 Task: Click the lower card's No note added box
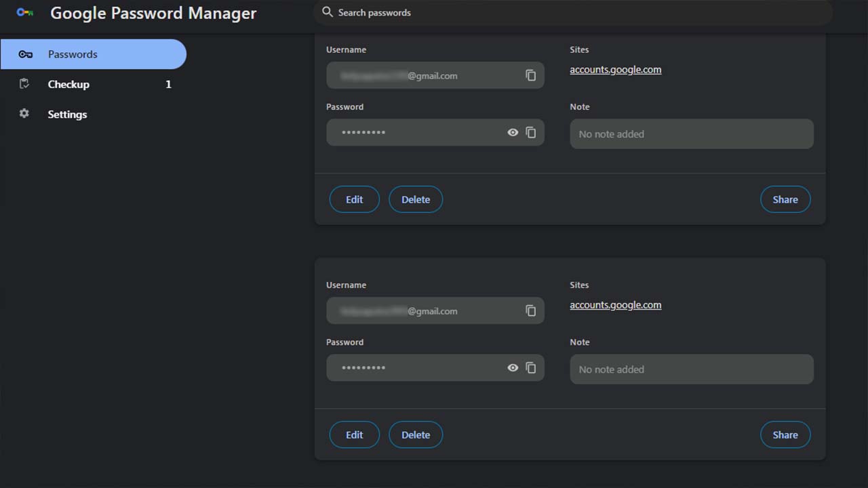pyautogui.click(x=692, y=369)
